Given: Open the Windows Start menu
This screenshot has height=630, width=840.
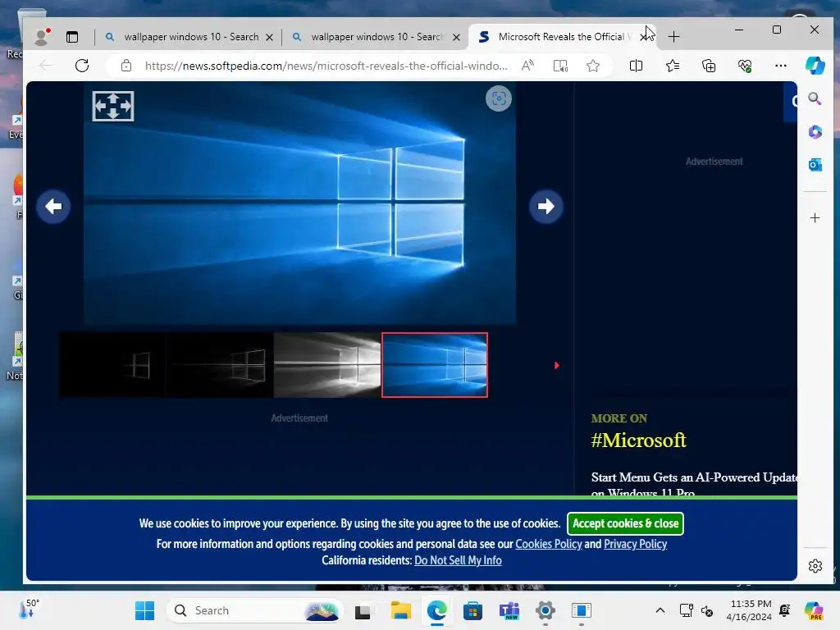Looking at the screenshot, I should [144, 610].
